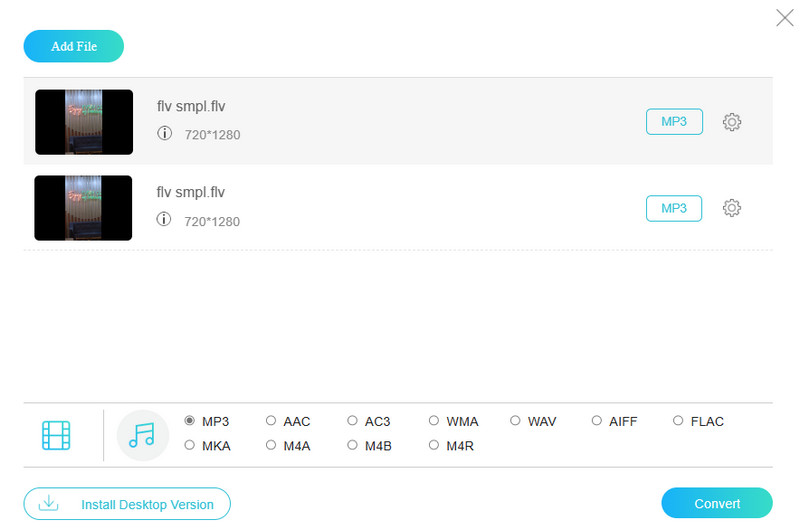Close the converter dialog with X
800x530 pixels.
(x=785, y=17)
